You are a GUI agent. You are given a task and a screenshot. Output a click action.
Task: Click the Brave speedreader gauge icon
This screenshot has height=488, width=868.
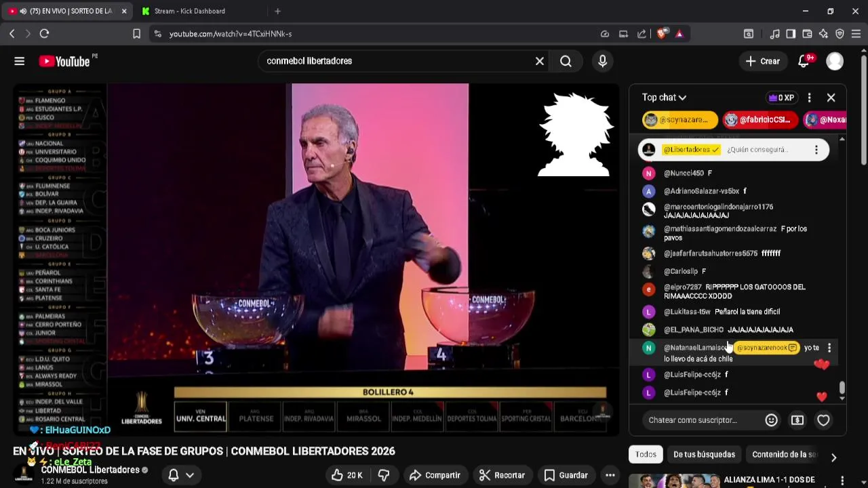pyautogui.click(x=604, y=34)
